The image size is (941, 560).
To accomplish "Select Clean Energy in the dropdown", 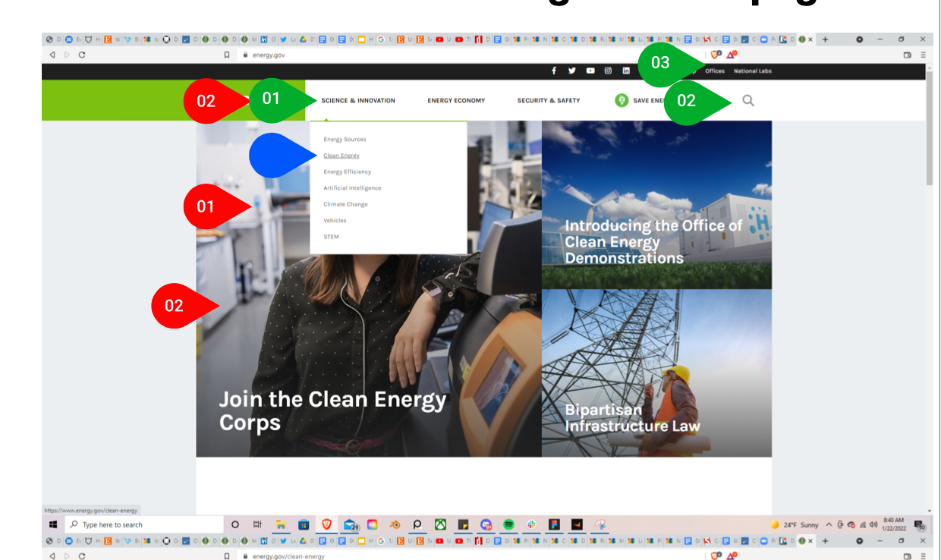I will pyautogui.click(x=341, y=156).
